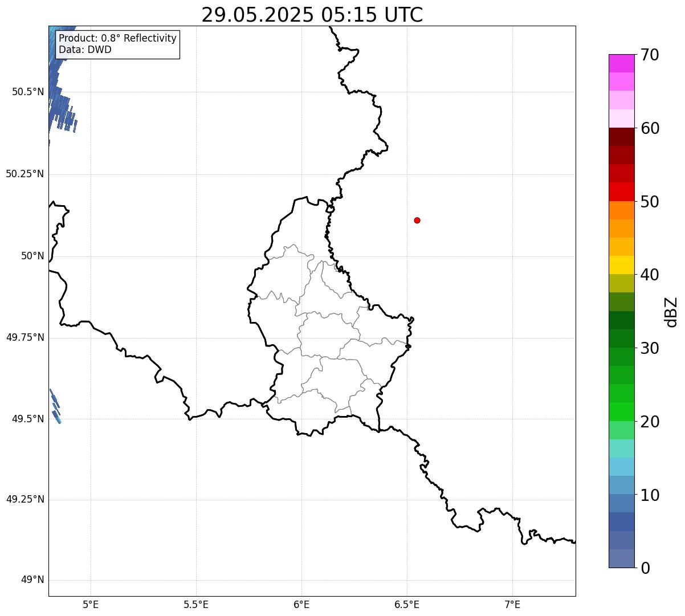Screen dimensions: 685x616
Task: Click the 6°E longitude label
Action: click(301, 605)
